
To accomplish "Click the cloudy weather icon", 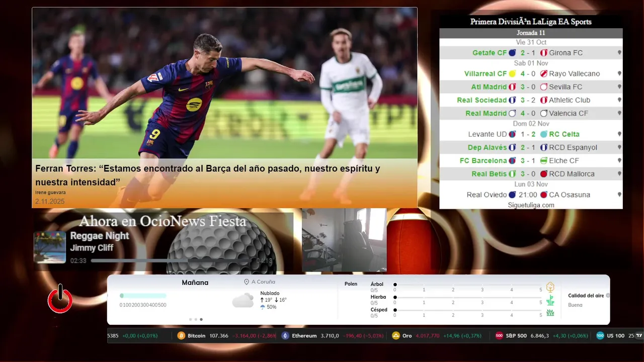I will [x=243, y=301].
